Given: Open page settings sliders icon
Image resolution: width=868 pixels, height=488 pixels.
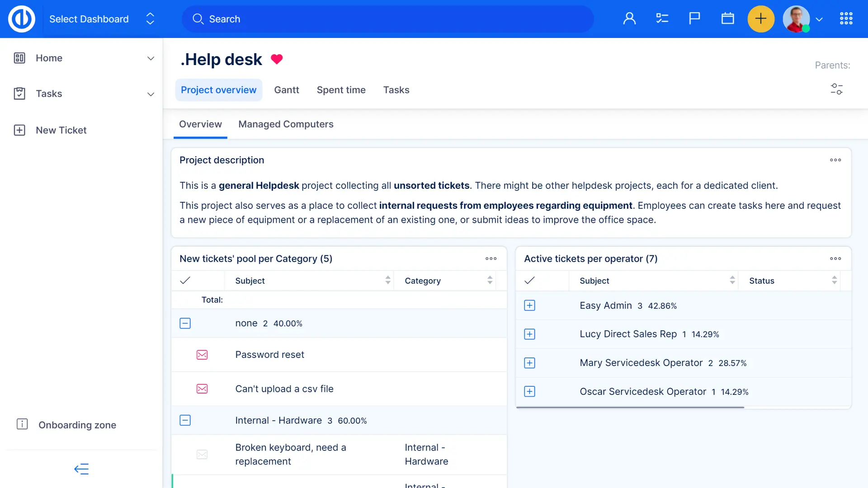Looking at the screenshot, I should [836, 89].
